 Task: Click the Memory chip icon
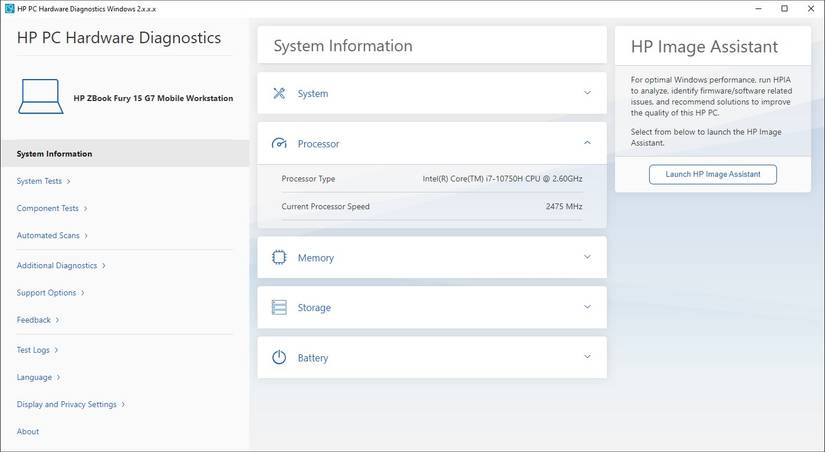[279, 257]
